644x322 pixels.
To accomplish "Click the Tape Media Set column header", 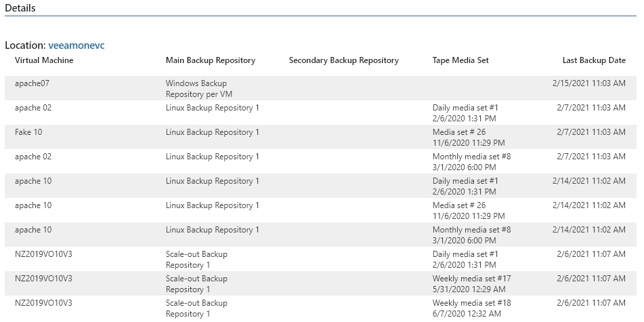I will (460, 60).
